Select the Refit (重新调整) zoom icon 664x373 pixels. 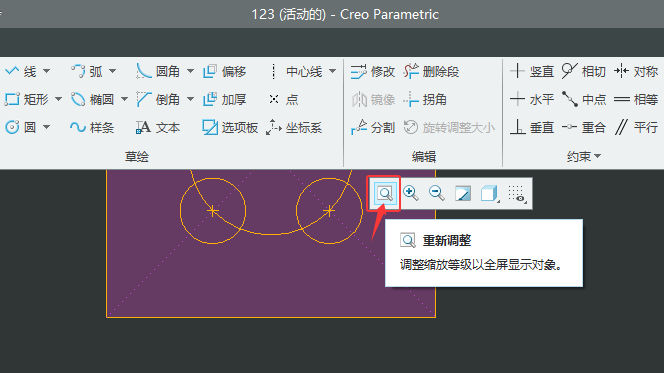click(385, 193)
